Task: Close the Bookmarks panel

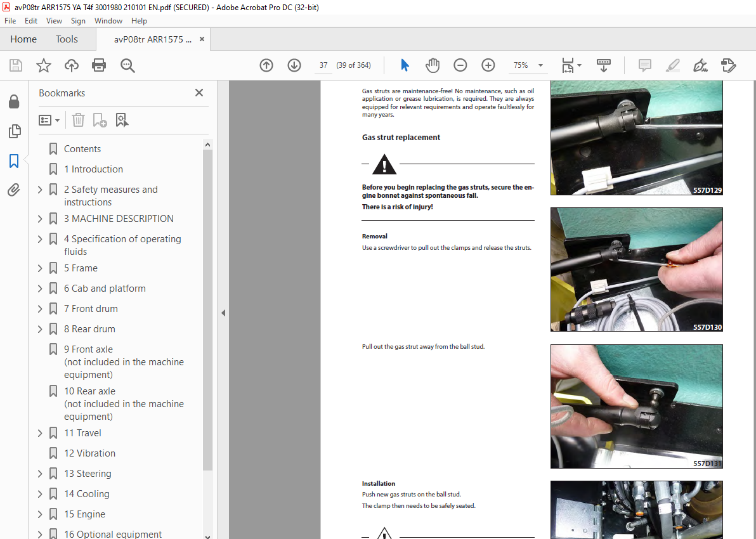Action: tap(199, 93)
